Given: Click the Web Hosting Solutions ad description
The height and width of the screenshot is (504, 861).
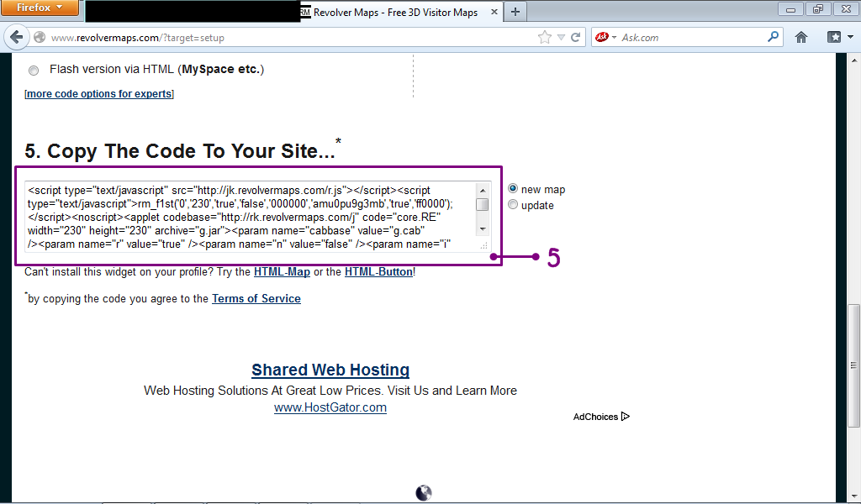Looking at the screenshot, I should point(330,391).
